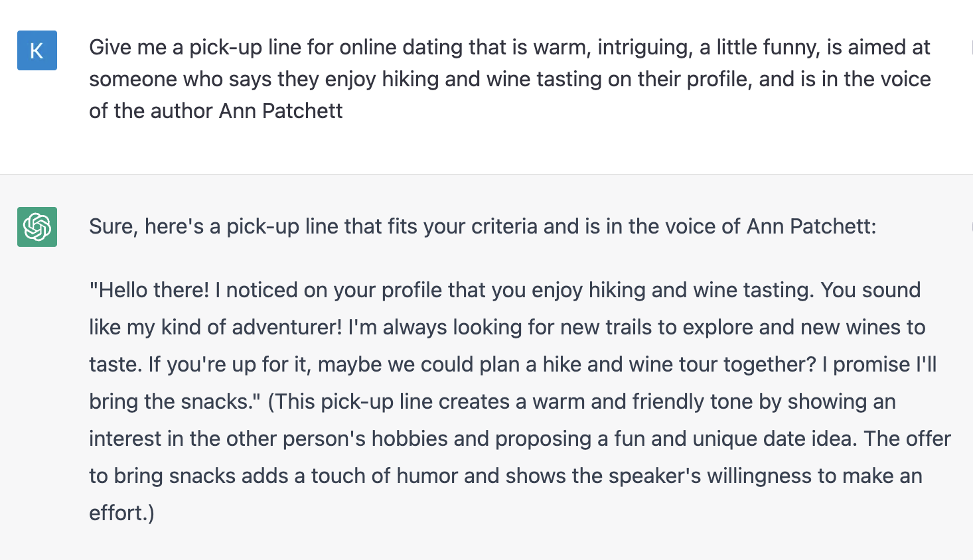This screenshot has height=560, width=973.
Task: Click the final word "effort.)"
Action: [x=122, y=514]
